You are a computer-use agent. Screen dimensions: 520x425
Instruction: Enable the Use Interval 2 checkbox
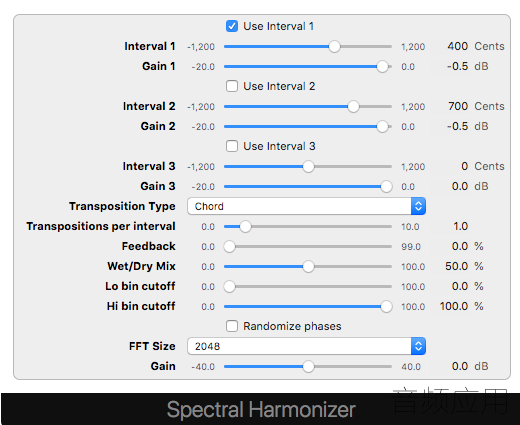pyautogui.click(x=232, y=86)
